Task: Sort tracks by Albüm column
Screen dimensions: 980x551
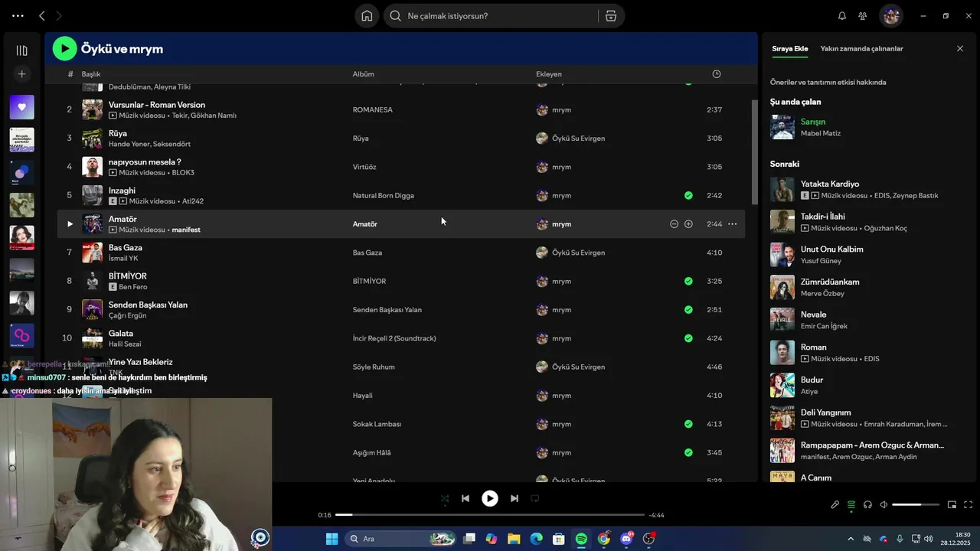Action: pos(363,74)
